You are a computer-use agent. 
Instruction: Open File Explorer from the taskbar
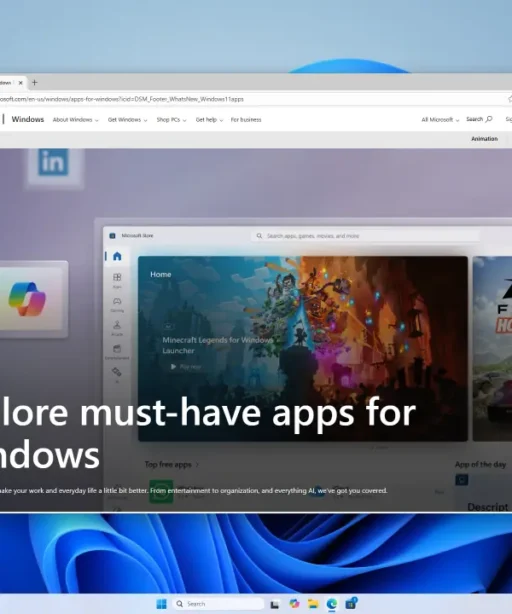pos(313,603)
